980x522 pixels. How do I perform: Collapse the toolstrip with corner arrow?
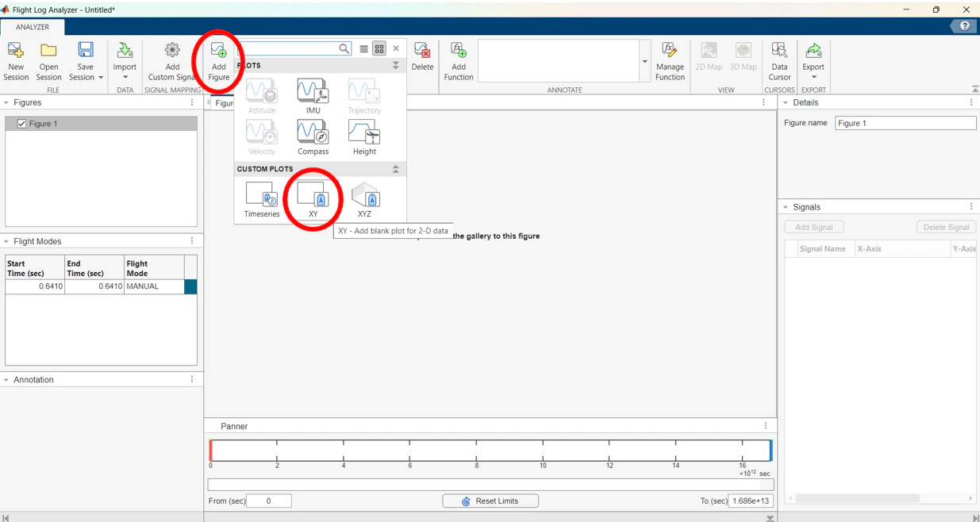pos(974,90)
